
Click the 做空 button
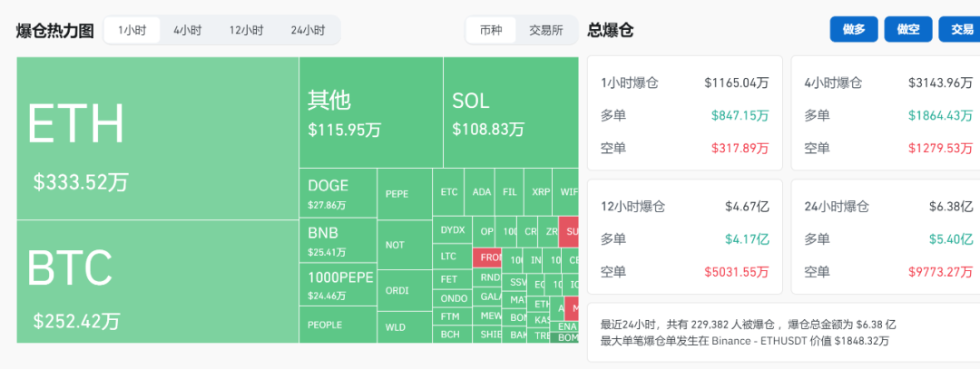[x=908, y=30]
